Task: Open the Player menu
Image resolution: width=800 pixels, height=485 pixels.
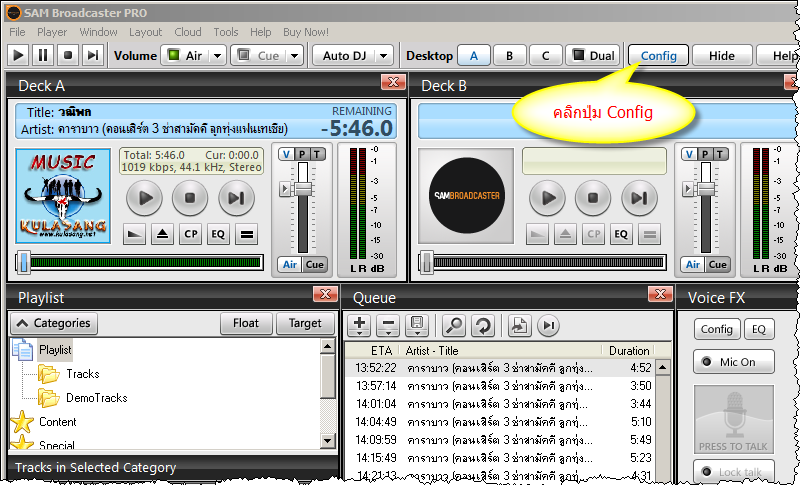Action: 52,32
